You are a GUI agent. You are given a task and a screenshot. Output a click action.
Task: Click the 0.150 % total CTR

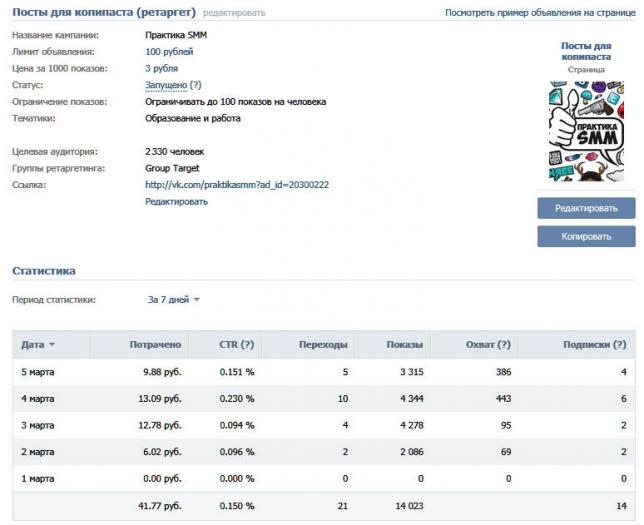(237, 506)
